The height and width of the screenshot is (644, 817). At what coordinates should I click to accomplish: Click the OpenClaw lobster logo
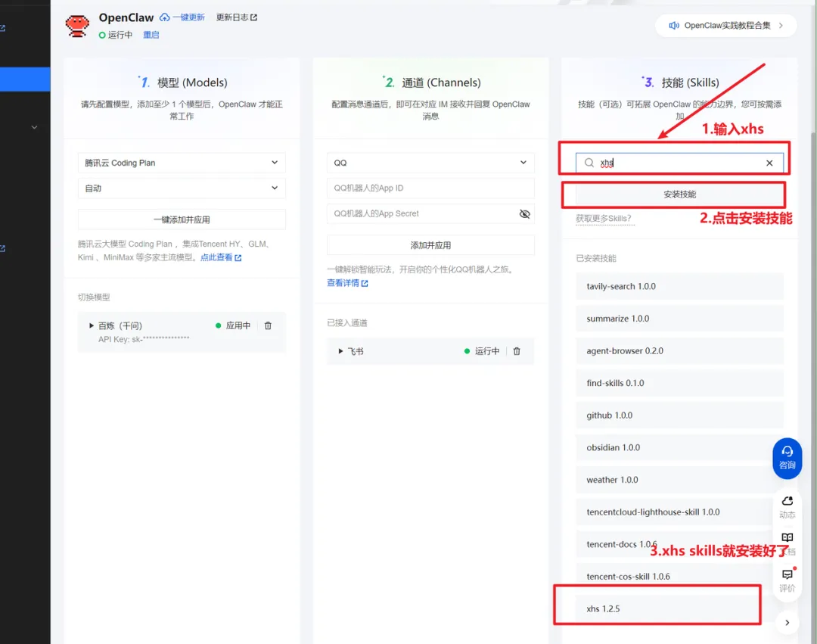pos(77,26)
